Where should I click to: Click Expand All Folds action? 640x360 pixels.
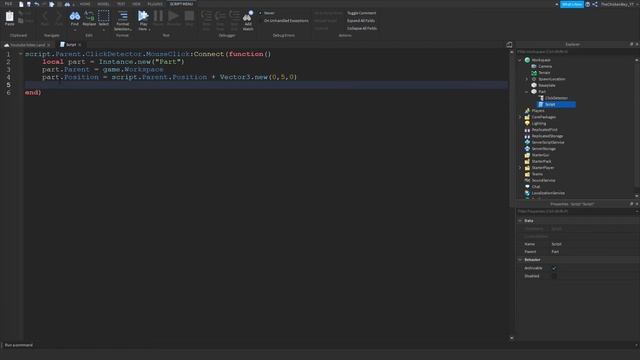pos(361,20)
